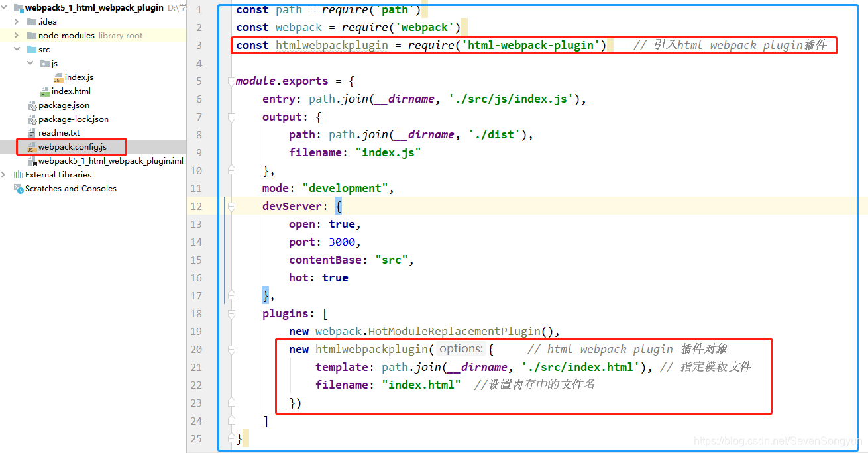868x453 pixels.
Task: Click the index.html file icon
Action: (x=45, y=91)
